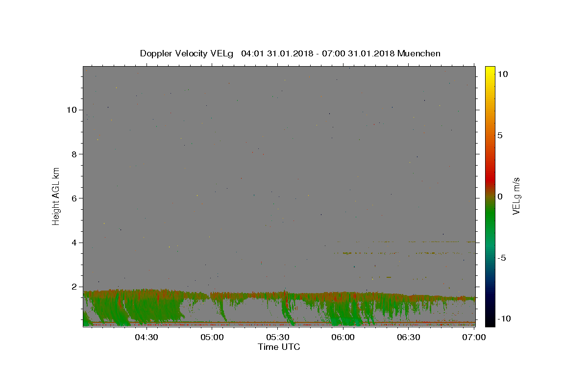
Task: Click the plot title "Doppler Velocity VELg"
Action: (187, 53)
